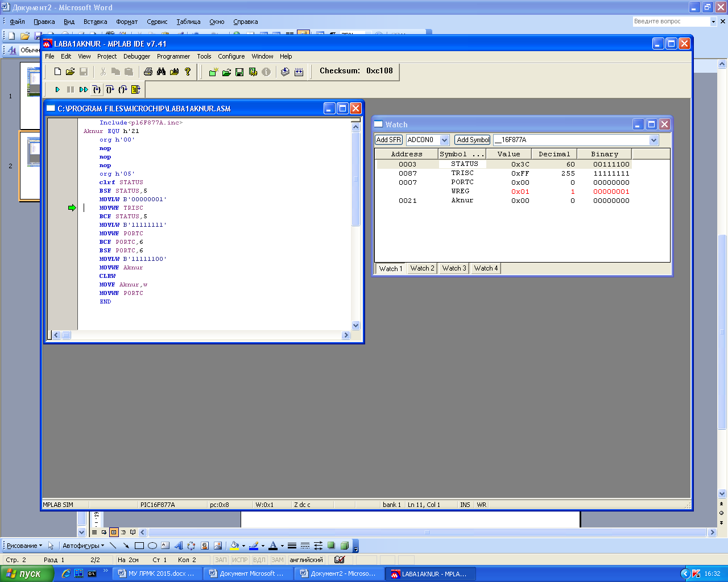728x582 pixels.
Task: Create a new project with green folder icon
Action: click(x=213, y=72)
